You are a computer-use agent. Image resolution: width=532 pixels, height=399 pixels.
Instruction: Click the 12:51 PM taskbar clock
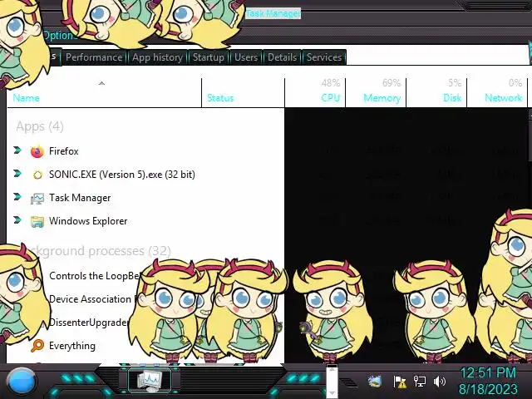click(x=488, y=373)
